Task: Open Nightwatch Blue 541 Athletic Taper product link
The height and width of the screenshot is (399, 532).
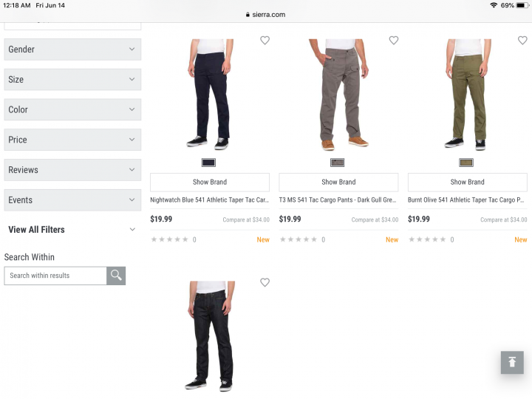Action: coord(210,200)
